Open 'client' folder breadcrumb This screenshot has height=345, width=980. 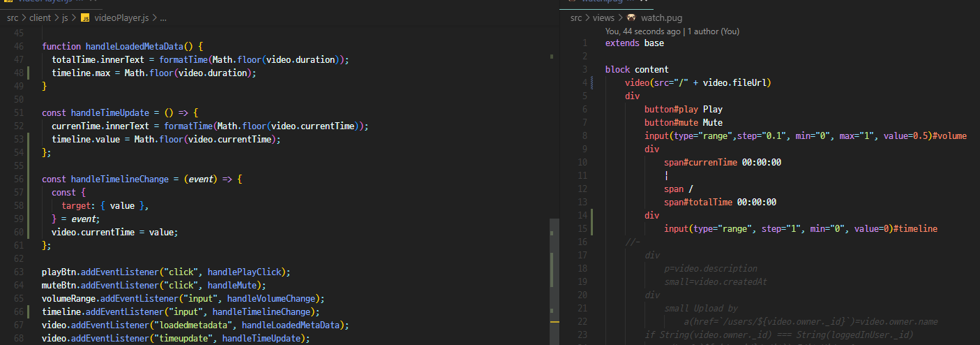click(x=40, y=17)
